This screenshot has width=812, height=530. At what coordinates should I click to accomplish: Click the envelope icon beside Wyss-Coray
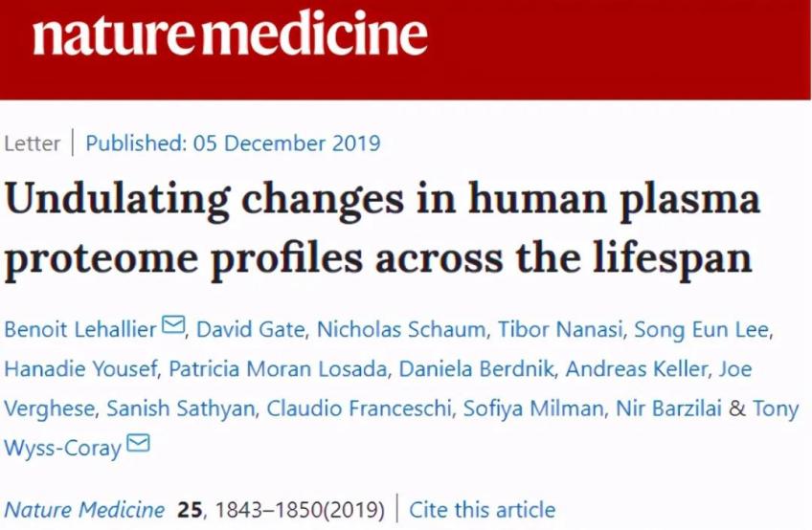[139, 444]
